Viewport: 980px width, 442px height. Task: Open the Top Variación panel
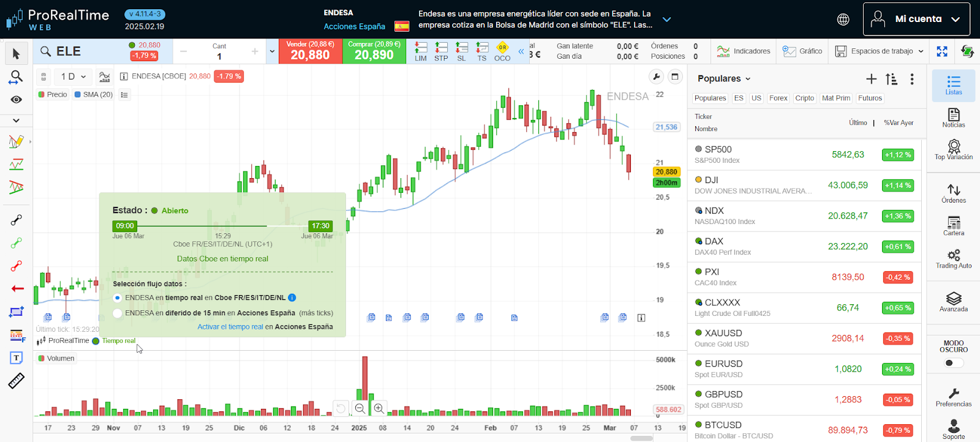point(954,150)
